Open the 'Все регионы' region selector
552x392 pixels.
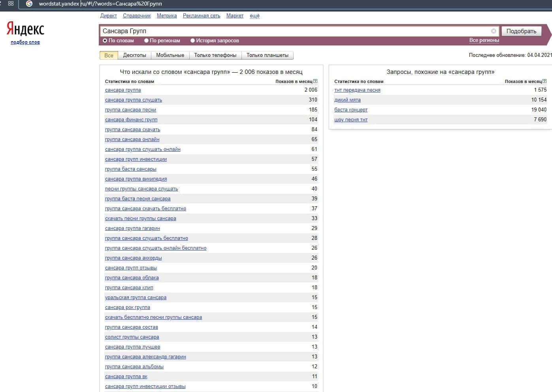click(484, 40)
